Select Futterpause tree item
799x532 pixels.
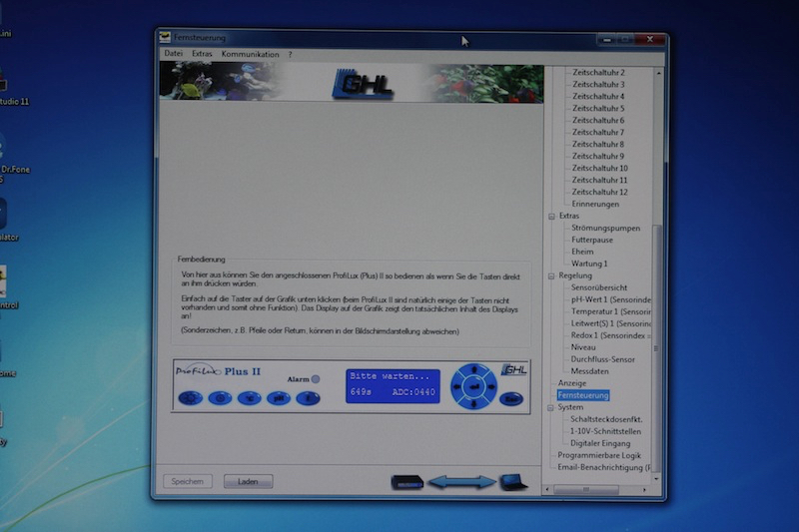592,240
